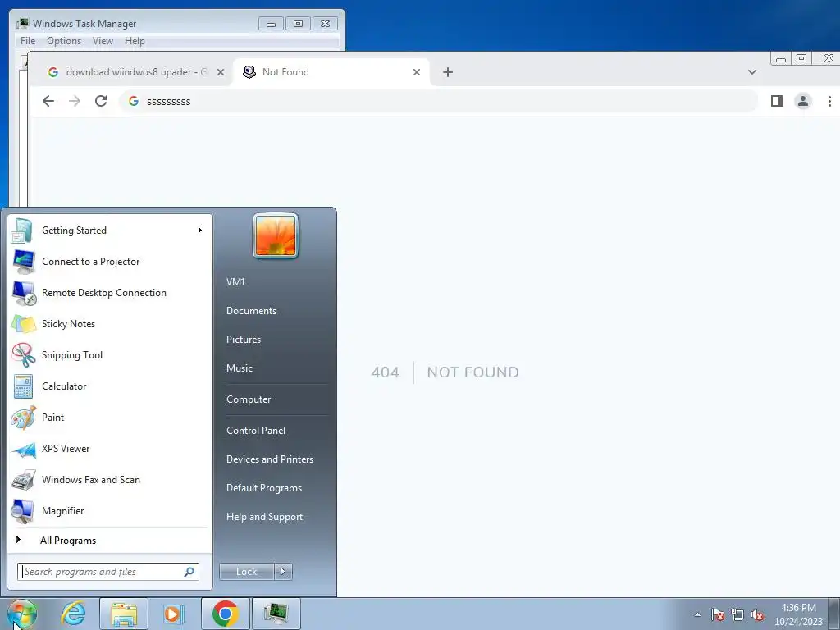
Task: Open the VM1 user folder
Action: pyautogui.click(x=235, y=282)
